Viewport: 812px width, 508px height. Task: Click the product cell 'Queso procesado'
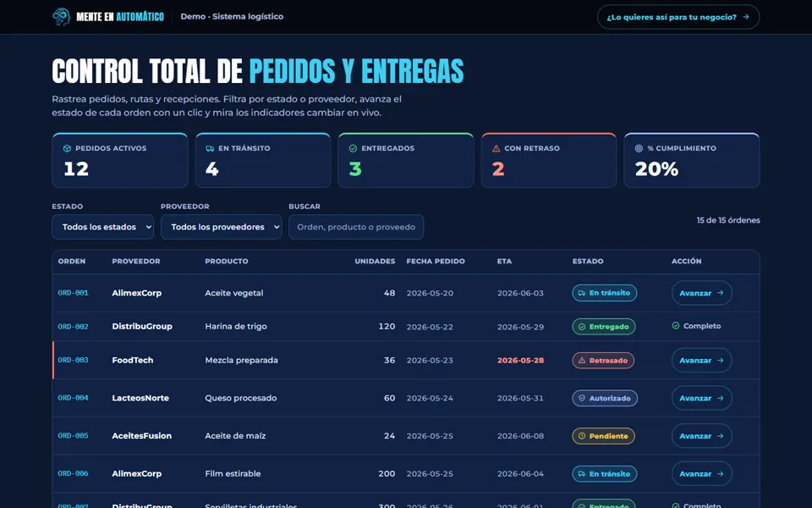pos(241,398)
